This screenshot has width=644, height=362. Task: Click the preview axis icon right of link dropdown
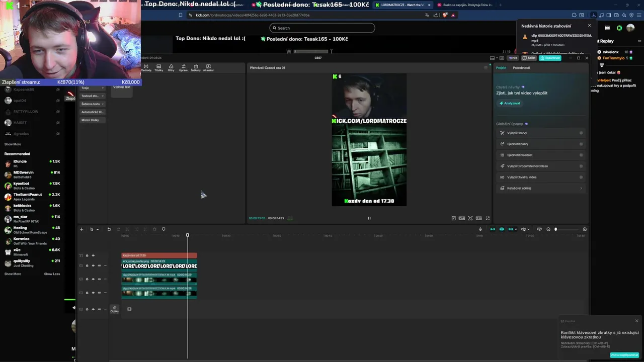tap(523, 229)
